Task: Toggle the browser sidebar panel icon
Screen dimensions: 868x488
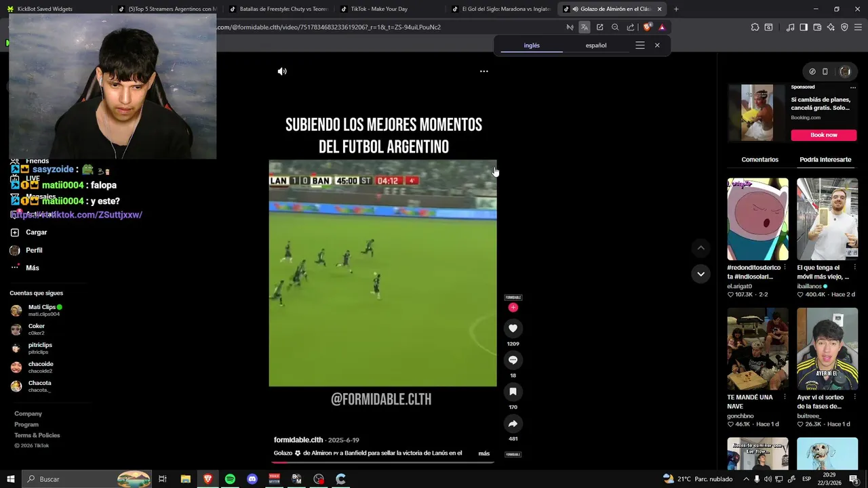Action: pyautogui.click(x=804, y=27)
